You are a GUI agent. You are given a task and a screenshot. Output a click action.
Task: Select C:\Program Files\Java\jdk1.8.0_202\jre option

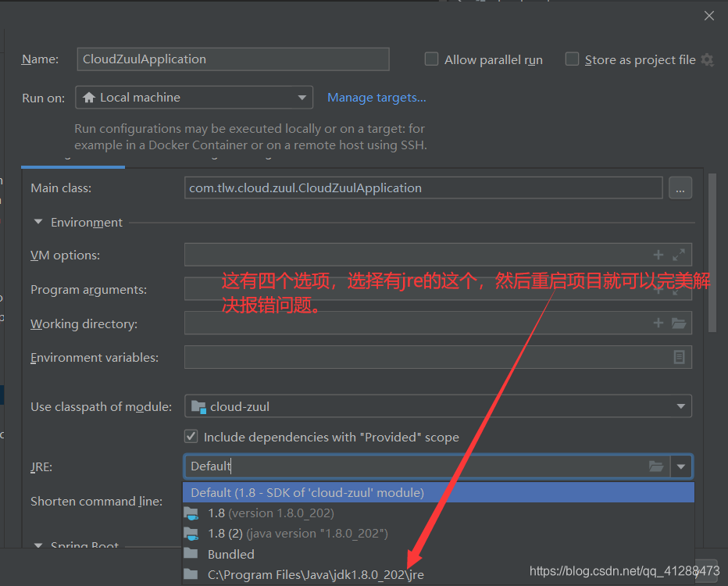click(x=438, y=574)
